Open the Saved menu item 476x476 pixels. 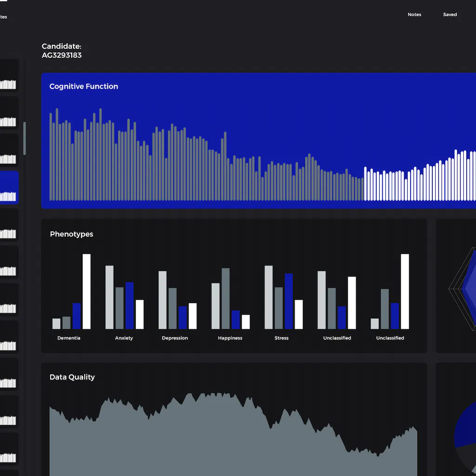point(450,15)
